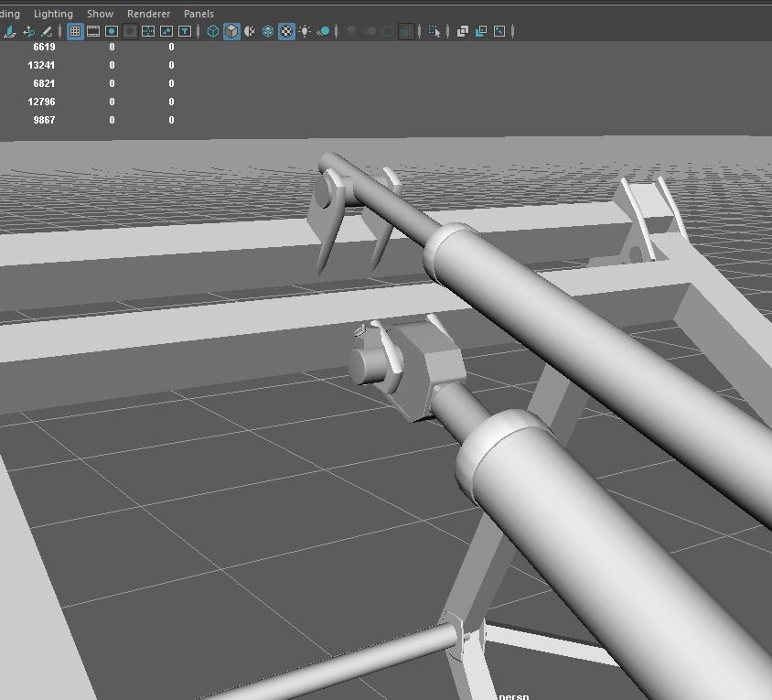This screenshot has height=700, width=772.
Task: Toggle the Film Gate display
Action: (93, 31)
